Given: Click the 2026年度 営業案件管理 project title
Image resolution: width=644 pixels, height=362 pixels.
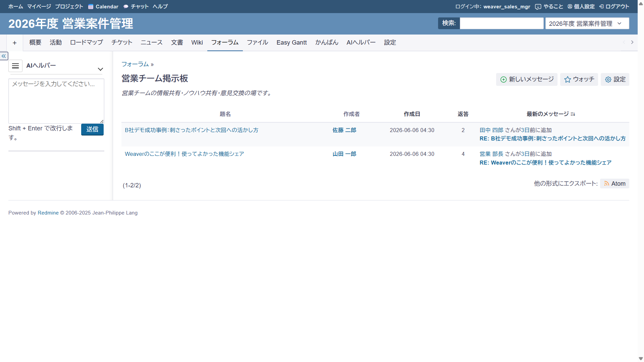Looking at the screenshot, I should tap(71, 23).
